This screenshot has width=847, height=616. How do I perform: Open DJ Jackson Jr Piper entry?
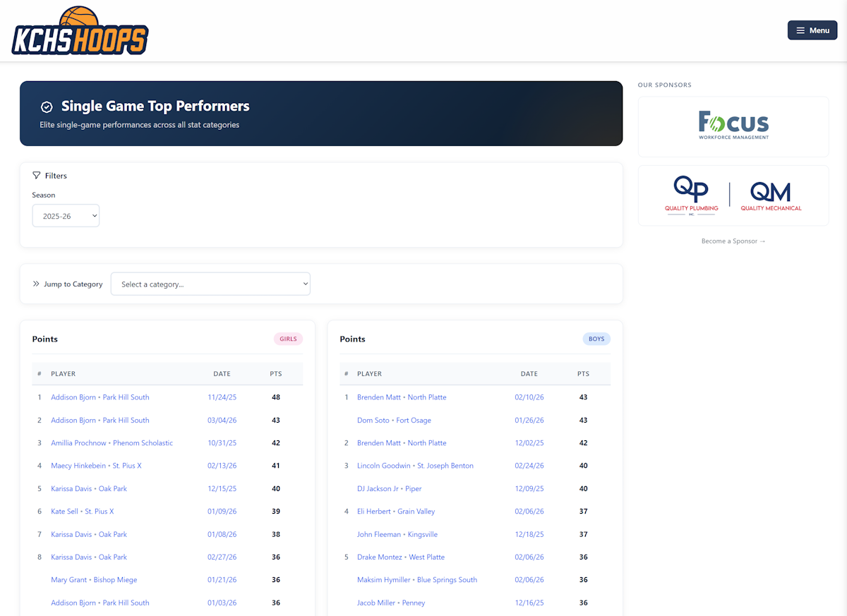389,488
